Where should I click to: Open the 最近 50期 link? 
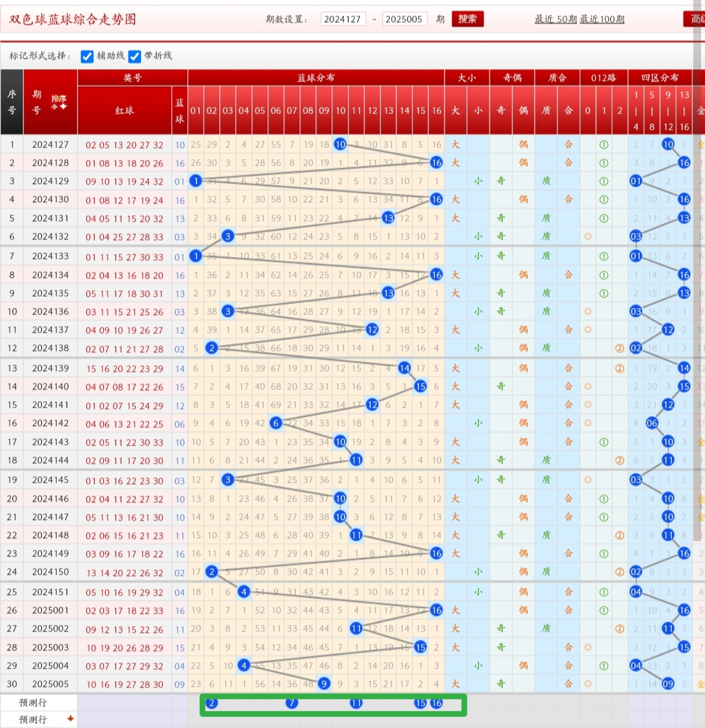click(x=556, y=19)
